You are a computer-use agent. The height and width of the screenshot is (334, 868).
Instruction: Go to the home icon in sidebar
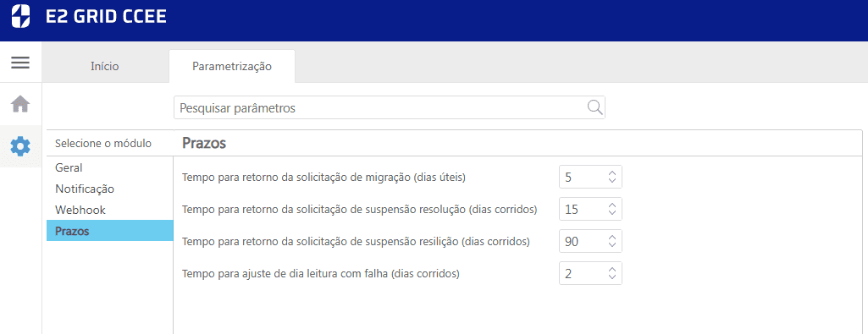(x=20, y=104)
